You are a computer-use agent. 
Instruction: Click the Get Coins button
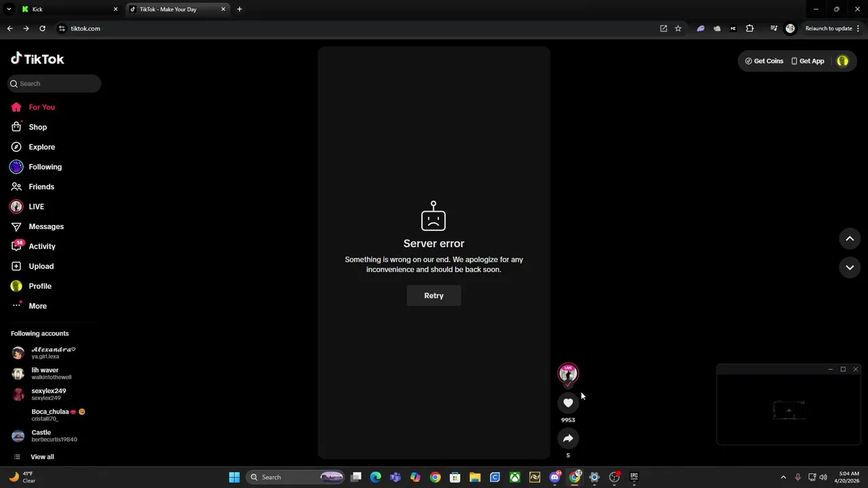coord(764,61)
